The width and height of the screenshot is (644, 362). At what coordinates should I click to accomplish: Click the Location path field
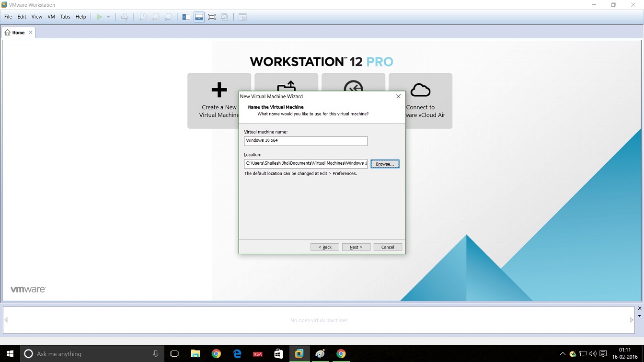pyautogui.click(x=306, y=164)
